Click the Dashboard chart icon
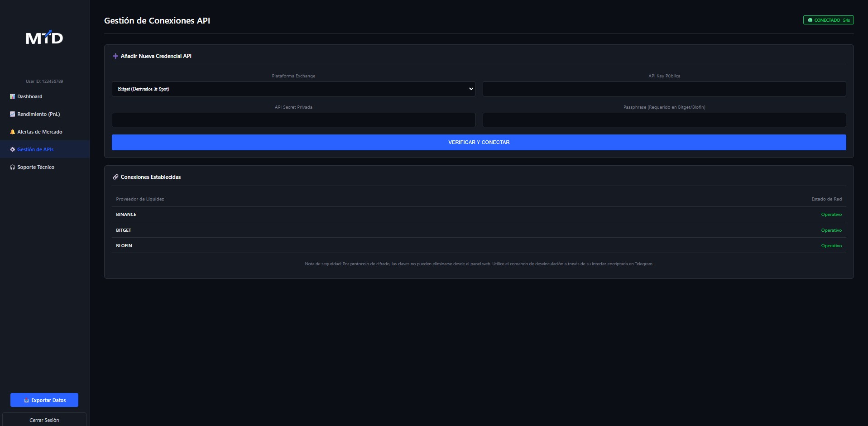Viewport: 868px width, 426px height. (x=12, y=96)
